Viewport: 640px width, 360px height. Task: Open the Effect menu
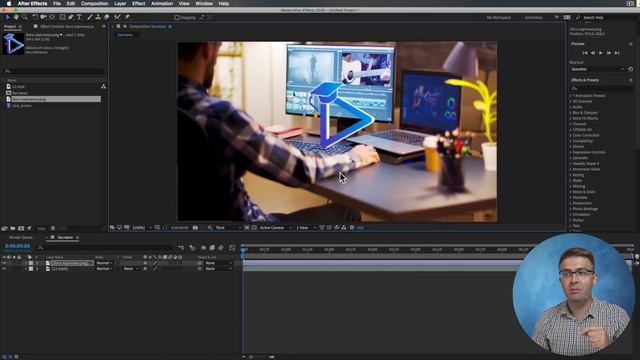click(138, 4)
